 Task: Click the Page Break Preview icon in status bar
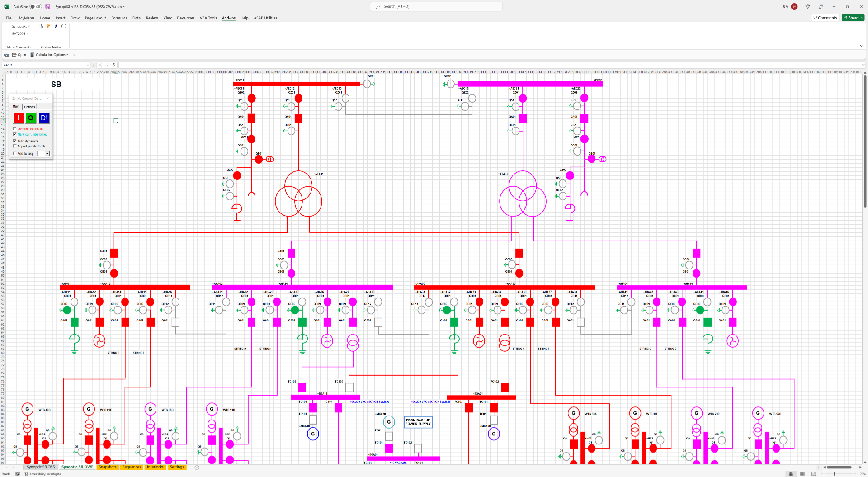click(814, 474)
